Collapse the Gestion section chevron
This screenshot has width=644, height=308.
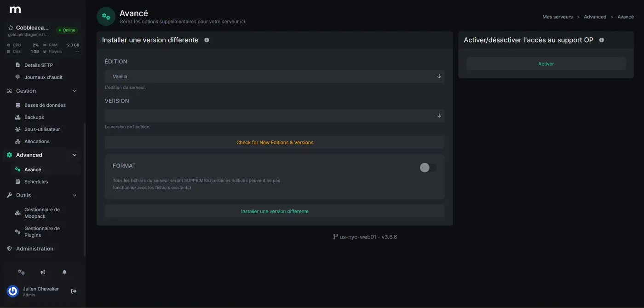coord(75,91)
